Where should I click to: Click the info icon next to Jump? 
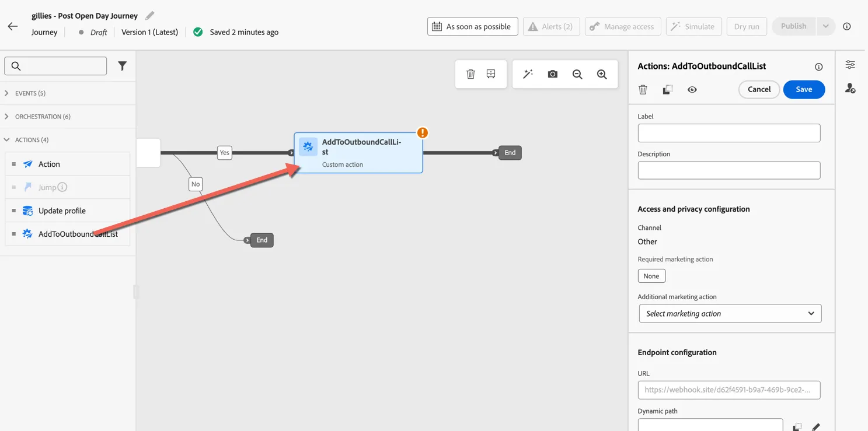[x=62, y=187]
